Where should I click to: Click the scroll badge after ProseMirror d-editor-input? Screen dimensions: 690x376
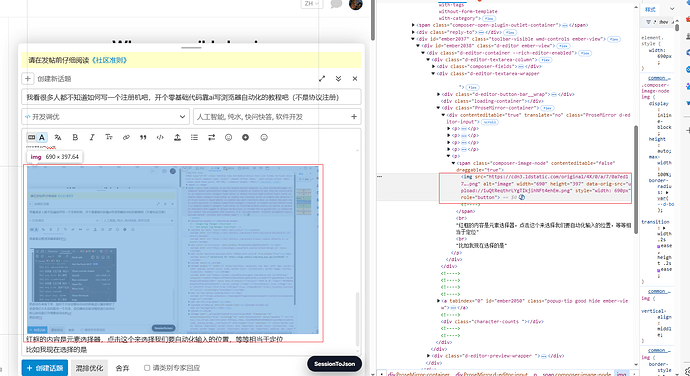[x=489, y=122]
